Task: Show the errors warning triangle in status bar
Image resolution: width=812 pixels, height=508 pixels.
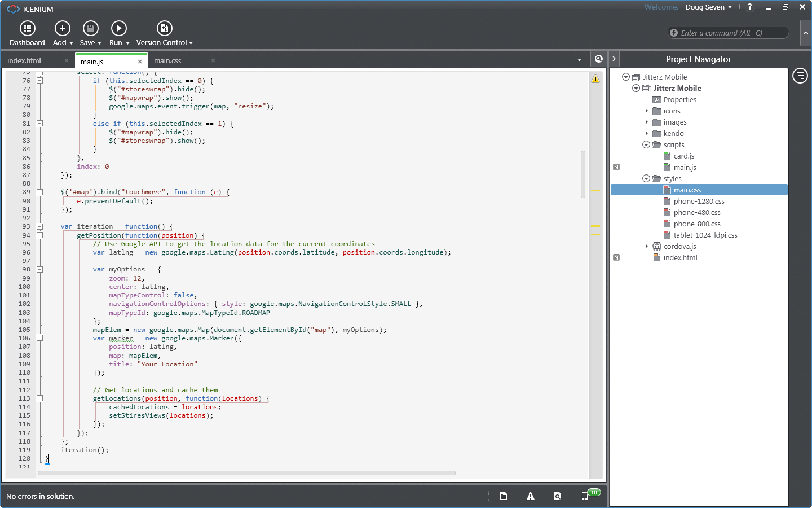Action: 531,496
